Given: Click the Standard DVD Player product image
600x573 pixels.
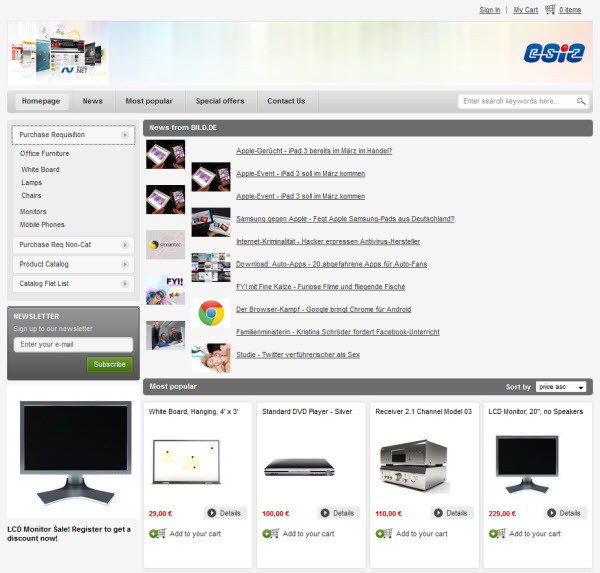Looking at the screenshot, I should pyautogui.click(x=299, y=467).
